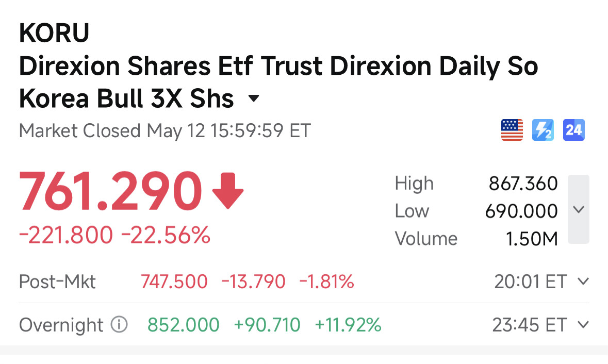Click the Post-Mkt price 747.500
The image size is (608, 364).
point(174,282)
